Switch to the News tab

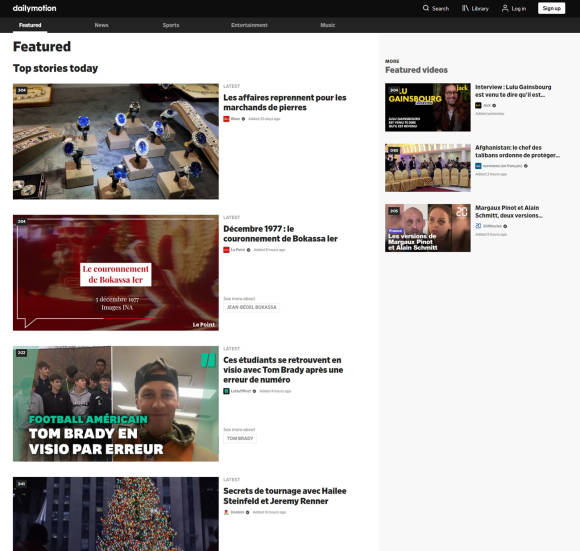[x=101, y=25]
